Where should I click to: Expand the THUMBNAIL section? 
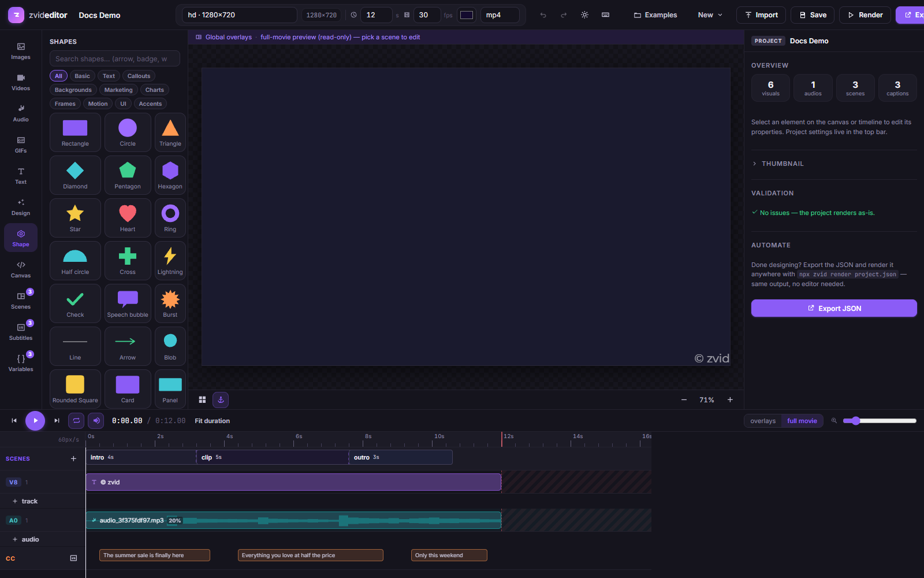(834, 164)
